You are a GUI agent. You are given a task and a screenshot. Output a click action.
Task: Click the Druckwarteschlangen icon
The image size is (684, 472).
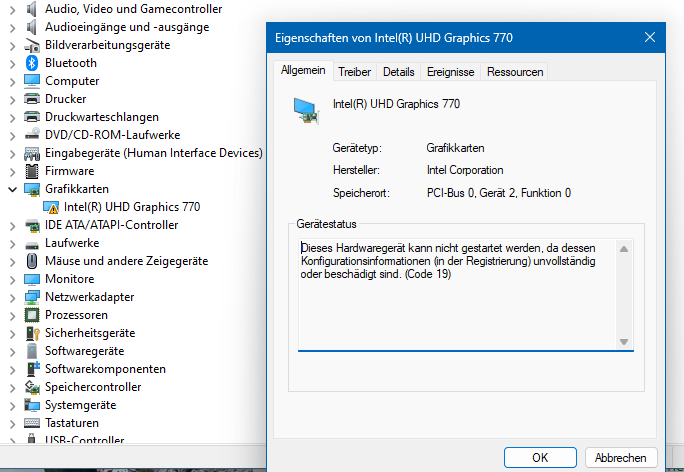point(32,117)
